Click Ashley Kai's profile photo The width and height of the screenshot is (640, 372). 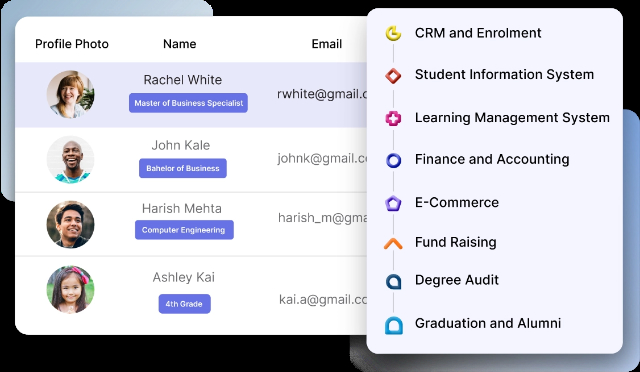pyautogui.click(x=70, y=290)
